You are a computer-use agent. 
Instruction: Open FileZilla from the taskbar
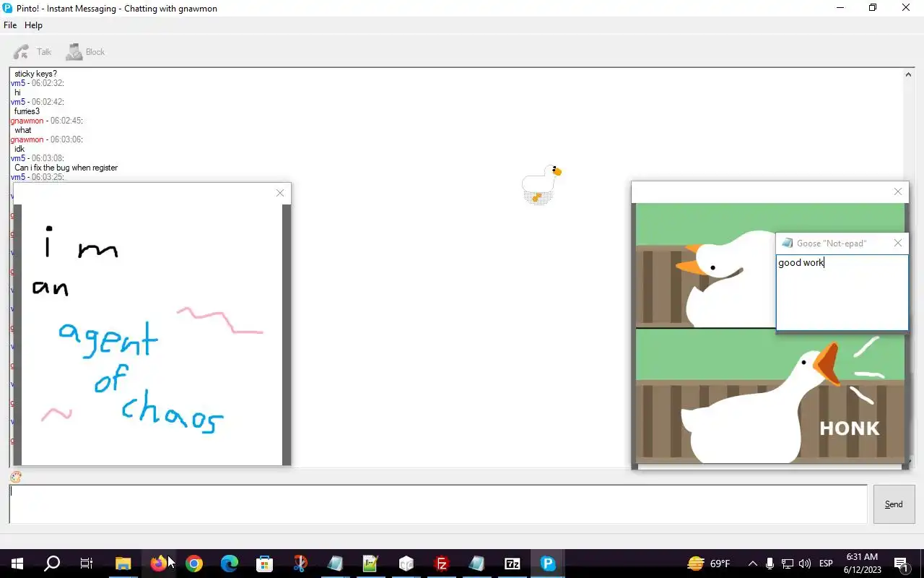pyautogui.click(x=442, y=564)
